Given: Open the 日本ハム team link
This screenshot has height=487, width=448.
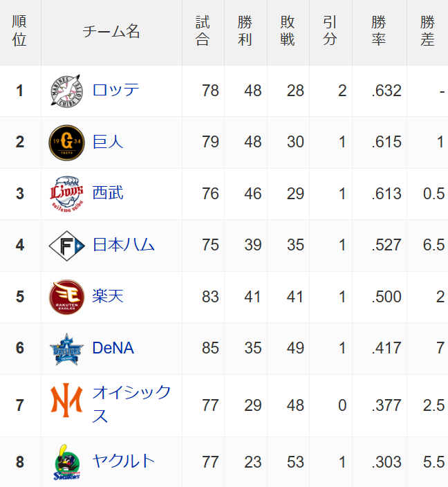Looking at the screenshot, I should (124, 244).
